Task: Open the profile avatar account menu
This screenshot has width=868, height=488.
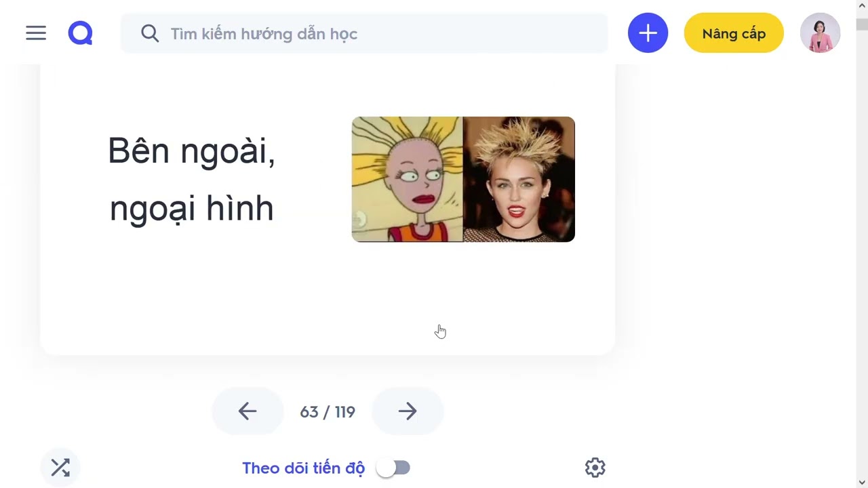Action: (x=820, y=33)
